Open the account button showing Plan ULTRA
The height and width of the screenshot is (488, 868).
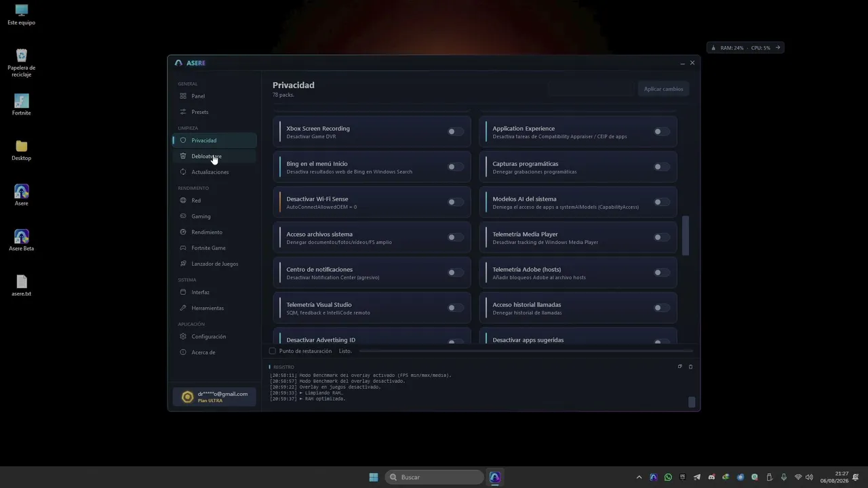pyautogui.click(x=214, y=397)
